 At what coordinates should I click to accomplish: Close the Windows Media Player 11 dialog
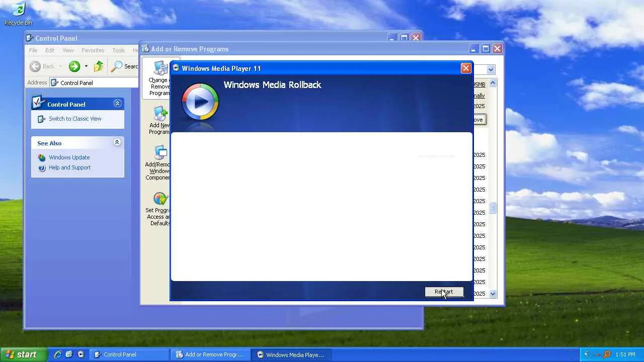(x=466, y=68)
